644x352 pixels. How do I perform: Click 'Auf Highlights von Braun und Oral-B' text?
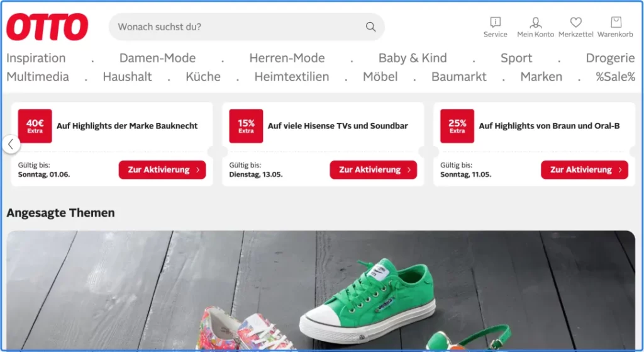pyautogui.click(x=549, y=126)
